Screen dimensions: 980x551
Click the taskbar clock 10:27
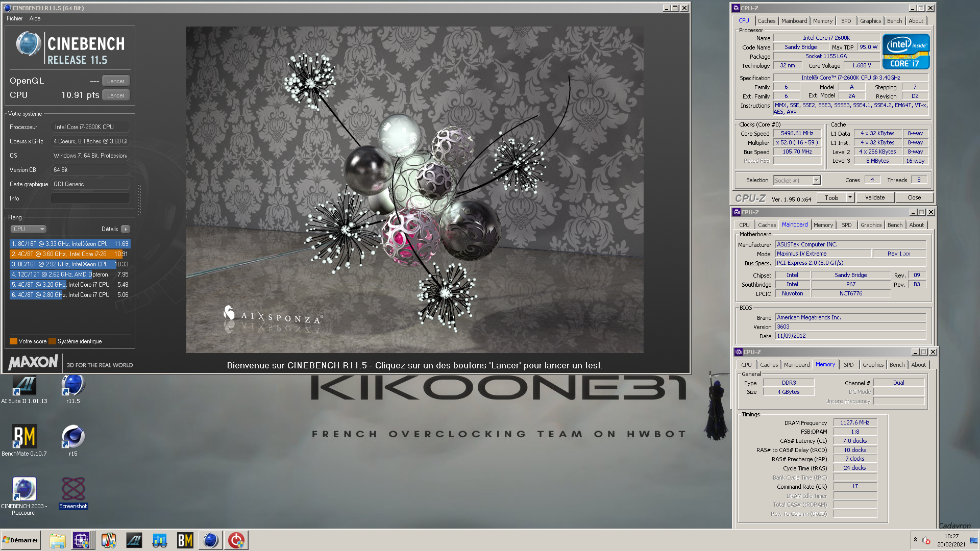(951, 537)
